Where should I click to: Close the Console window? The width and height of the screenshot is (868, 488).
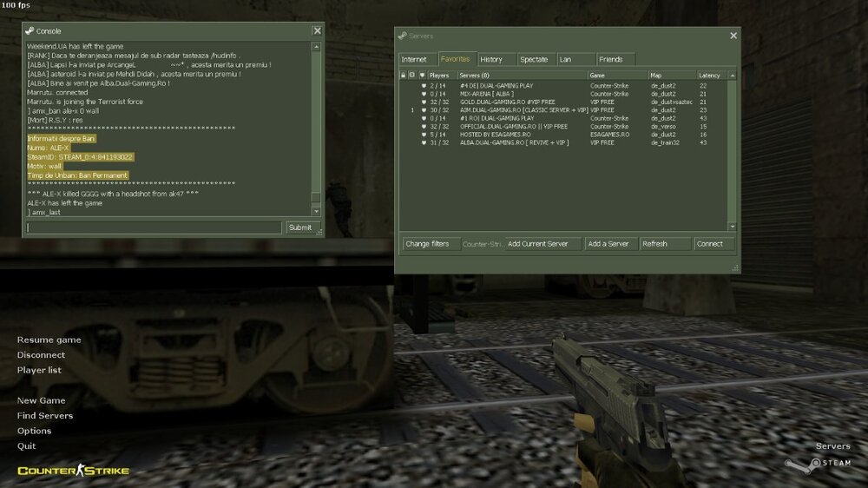pos(317,30)
